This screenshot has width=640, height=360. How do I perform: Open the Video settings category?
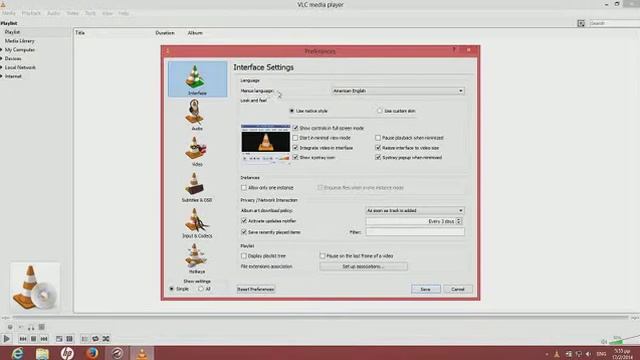click(197, 151)
